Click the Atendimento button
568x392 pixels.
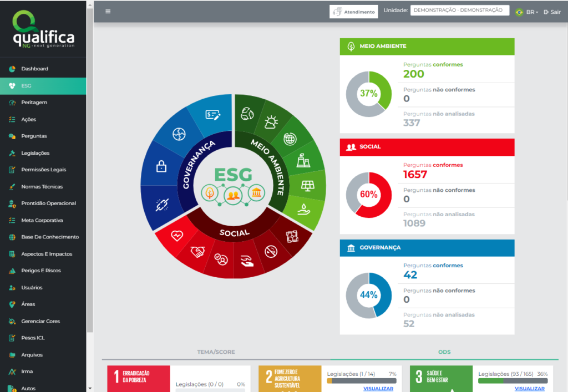pos(353,11)
